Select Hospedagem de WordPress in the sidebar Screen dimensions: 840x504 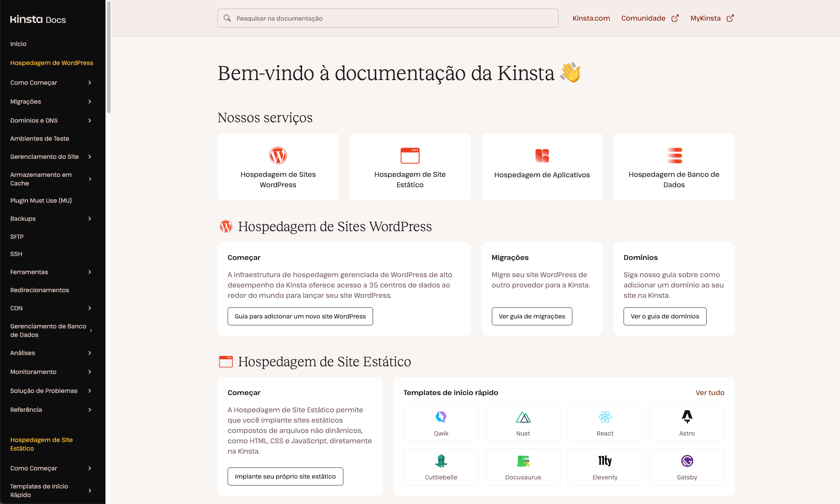tap(51, 63)
